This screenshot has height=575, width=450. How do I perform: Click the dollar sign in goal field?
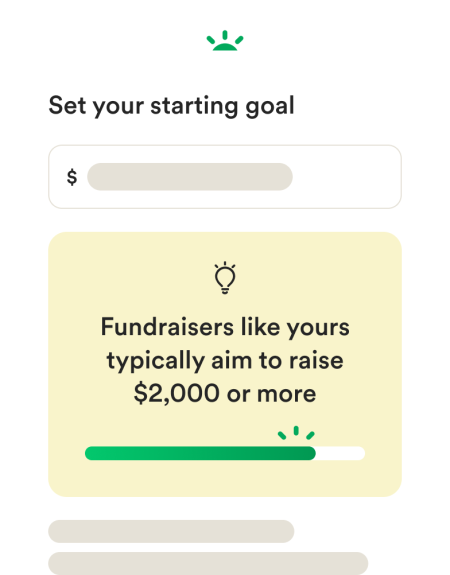(72, 177)
